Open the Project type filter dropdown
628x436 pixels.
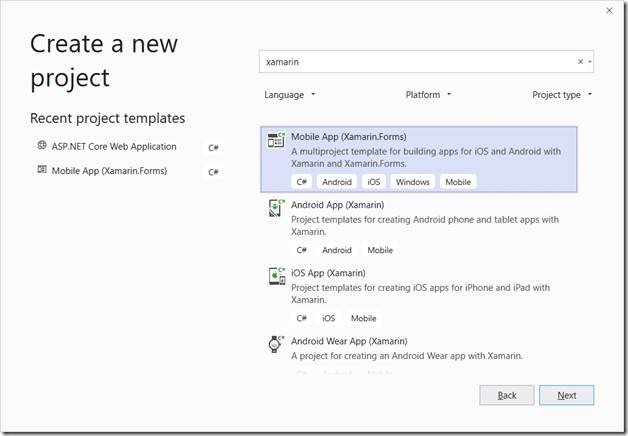tap(562, 95)
